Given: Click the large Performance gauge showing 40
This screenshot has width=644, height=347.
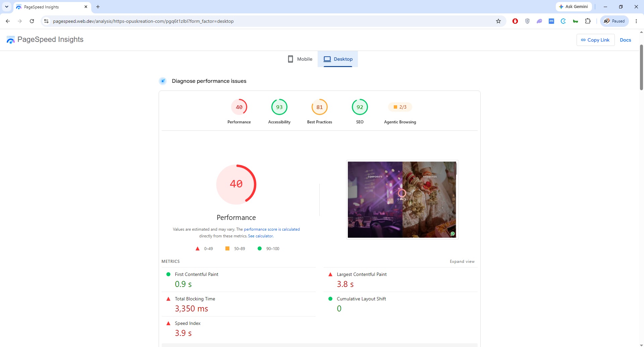Looking at the screenshot, I should coord(236,184).
